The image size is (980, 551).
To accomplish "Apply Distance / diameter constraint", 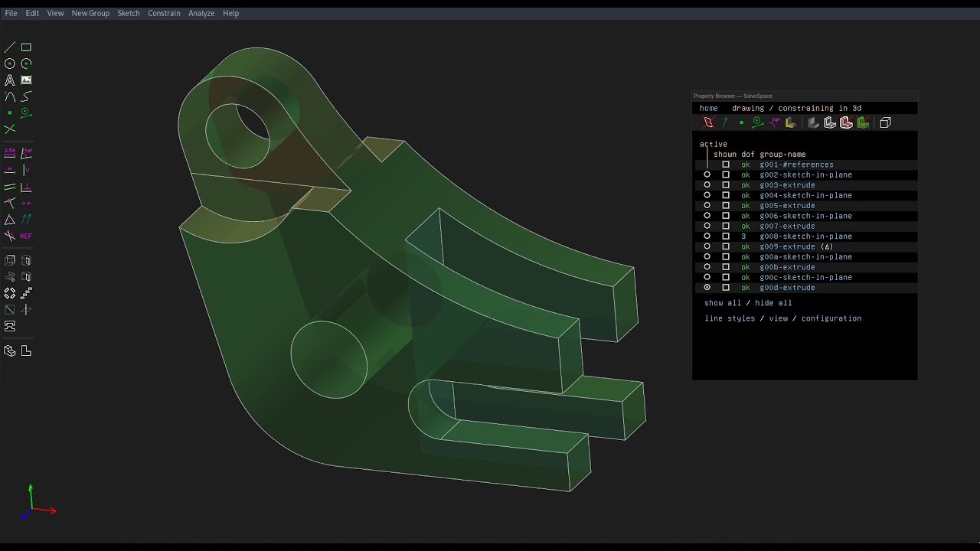I will click(10, 152).
